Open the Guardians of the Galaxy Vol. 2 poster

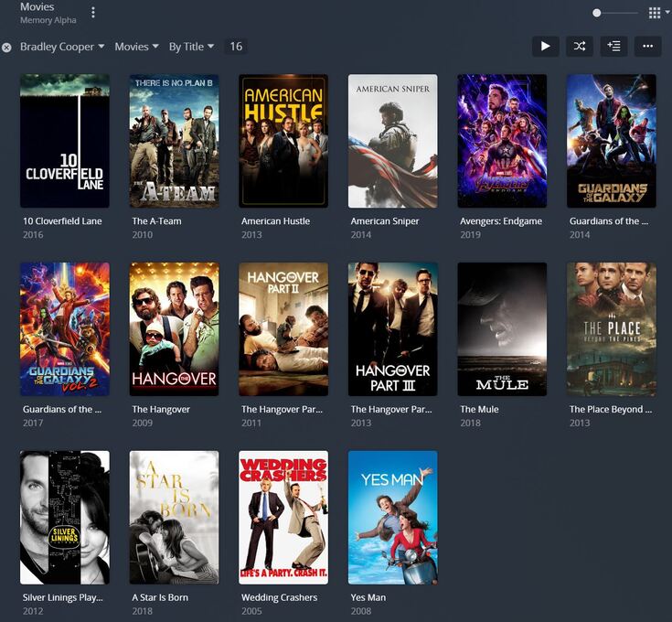pos(65,329)
